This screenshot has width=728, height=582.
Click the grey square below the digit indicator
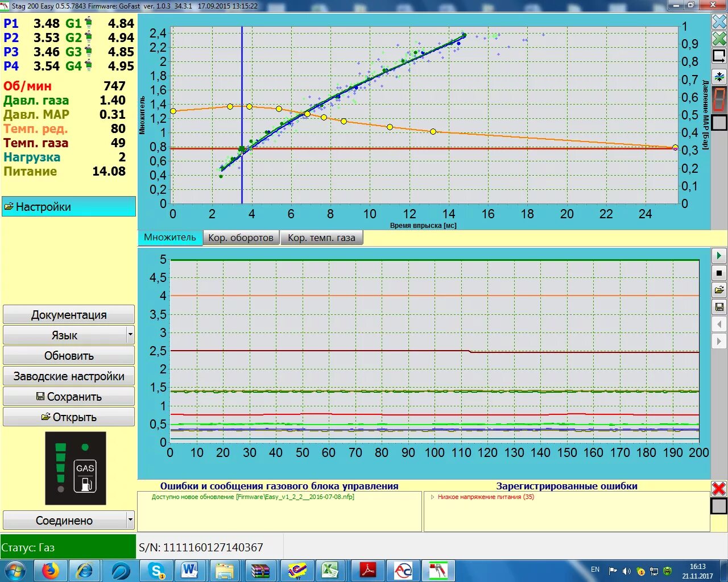click(719, 122)
